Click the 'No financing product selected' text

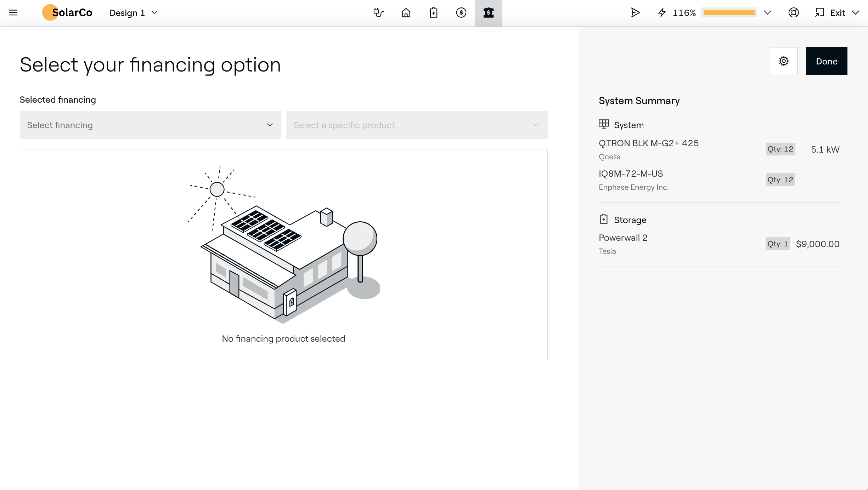(x=283, y=338)
